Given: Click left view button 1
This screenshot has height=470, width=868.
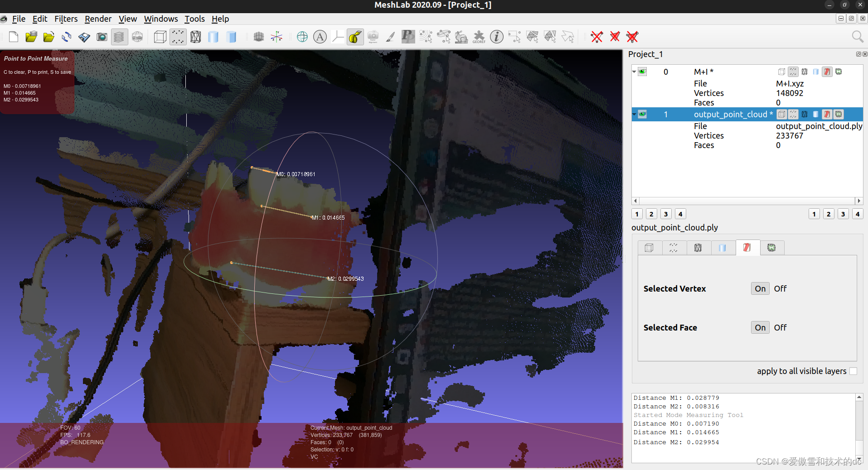Looking at the screenshot, I should [637, 214].
